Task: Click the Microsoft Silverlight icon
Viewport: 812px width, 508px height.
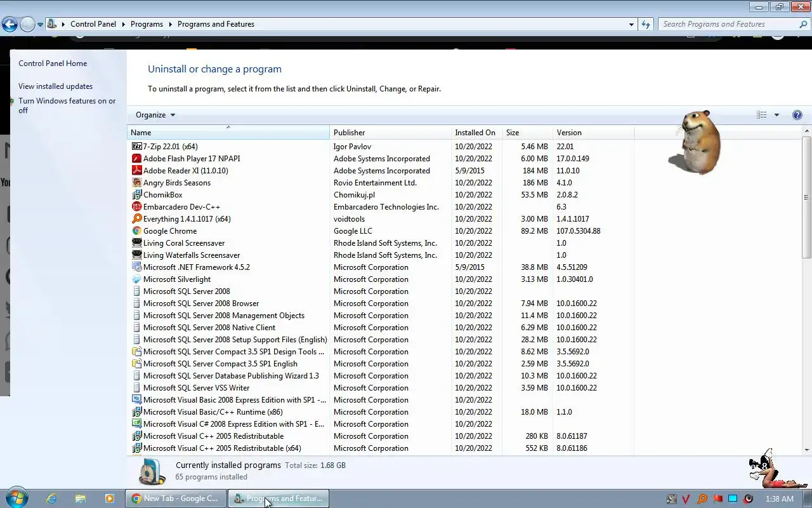Action: click(x=136, y=279)
